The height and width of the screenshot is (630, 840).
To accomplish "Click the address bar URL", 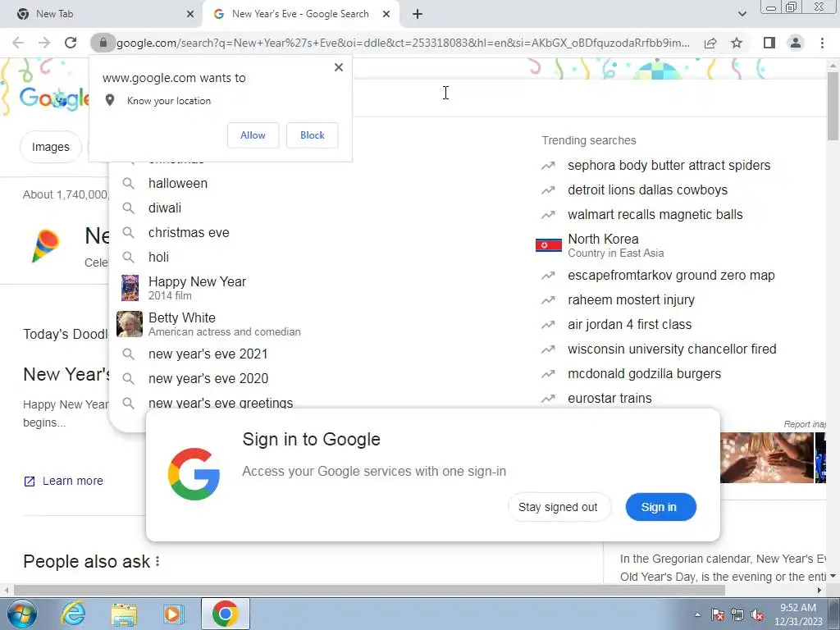I will tap(403, 43).
